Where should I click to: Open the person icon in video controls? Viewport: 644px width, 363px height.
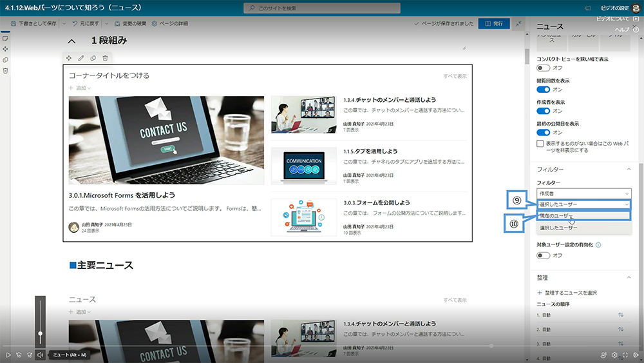point(603,355)
